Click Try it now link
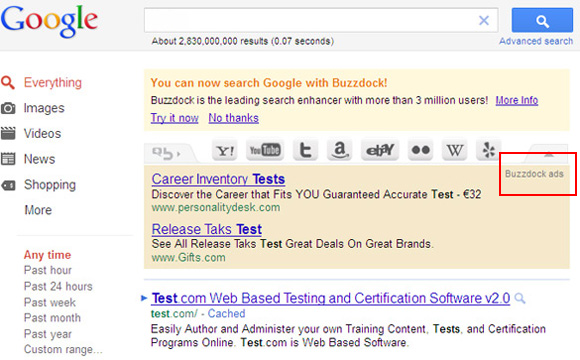The width and height of the screenshot is (580, 360). coord(175,118)
